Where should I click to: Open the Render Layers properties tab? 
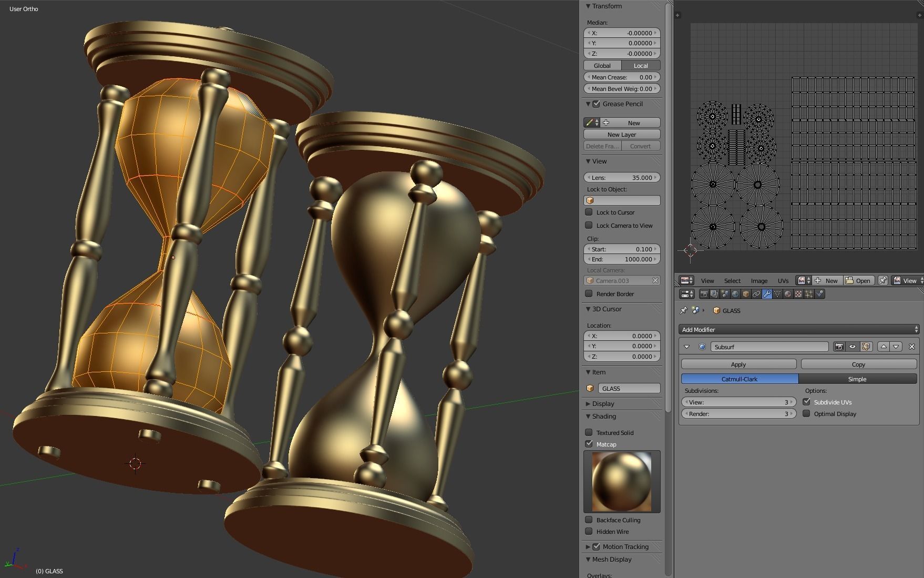(714, 294)
